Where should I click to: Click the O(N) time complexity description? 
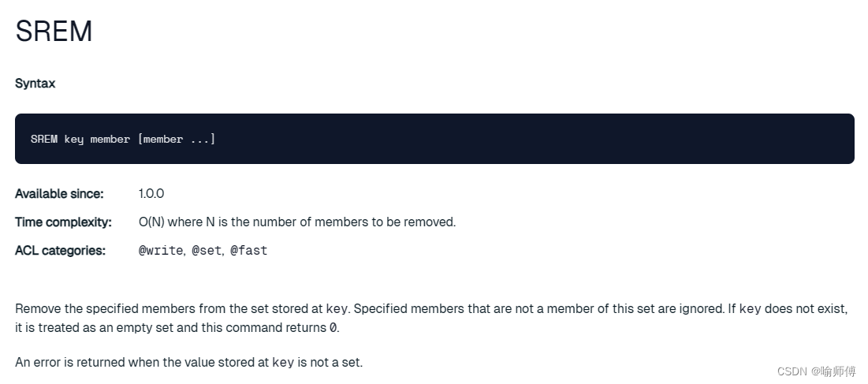[x=297, y=222]
